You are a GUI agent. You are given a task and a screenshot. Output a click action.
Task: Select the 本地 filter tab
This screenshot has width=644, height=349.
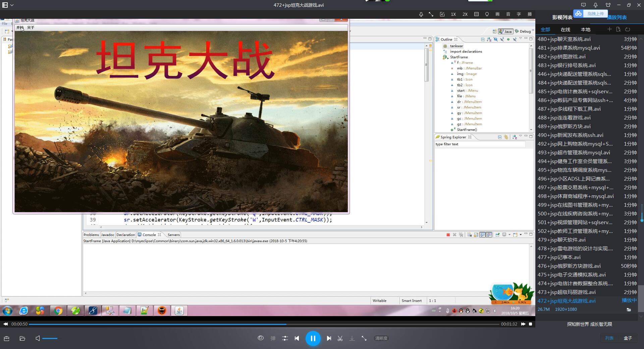[586, 30]
